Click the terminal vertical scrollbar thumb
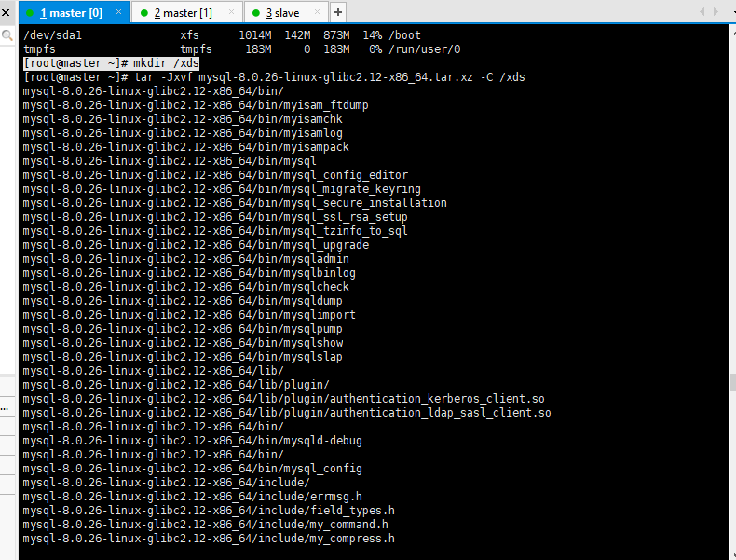Image resolution: width=736 pixels, height=560 pixels. (x=732, y=382)
